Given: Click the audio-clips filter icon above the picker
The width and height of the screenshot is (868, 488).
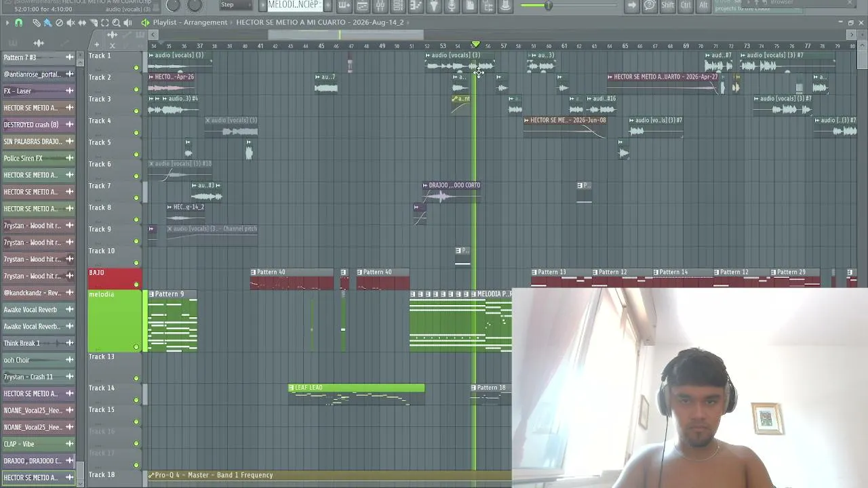Looking at the screenshot, I should point(39,43).
